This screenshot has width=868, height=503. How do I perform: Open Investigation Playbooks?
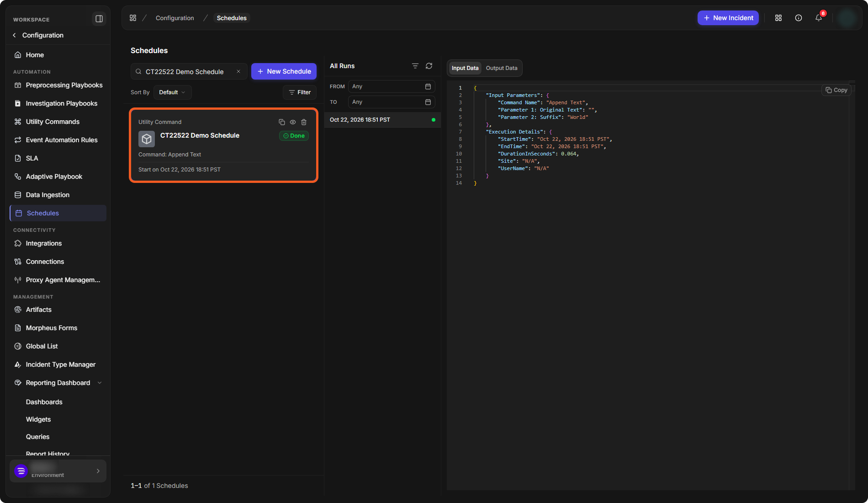coord(58,103)
